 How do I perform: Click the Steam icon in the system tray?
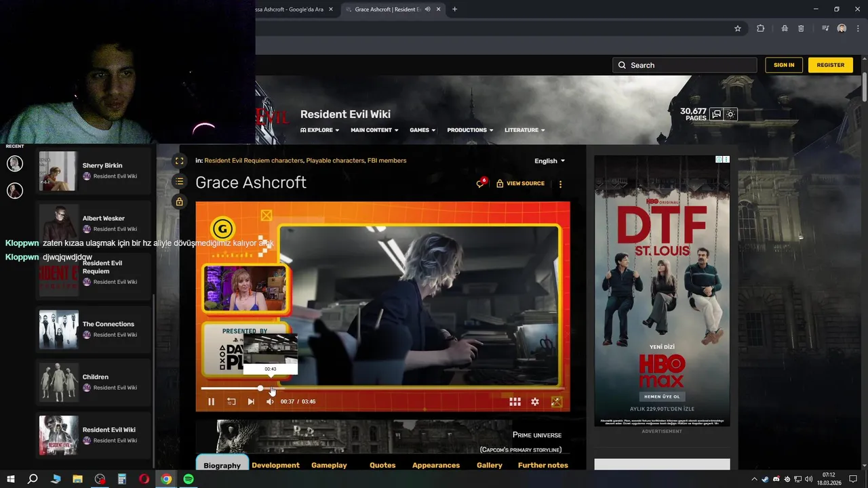coord(765,479)
